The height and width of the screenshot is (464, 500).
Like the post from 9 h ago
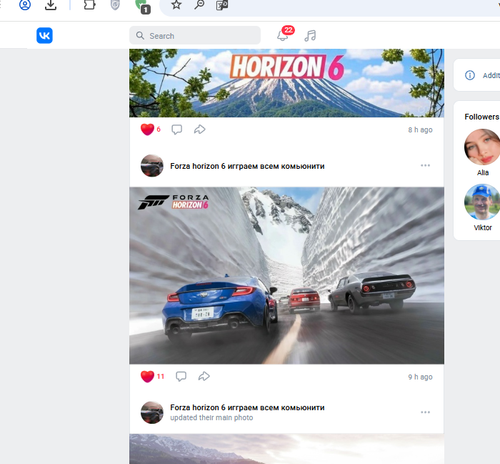click(x=147, y=376)
